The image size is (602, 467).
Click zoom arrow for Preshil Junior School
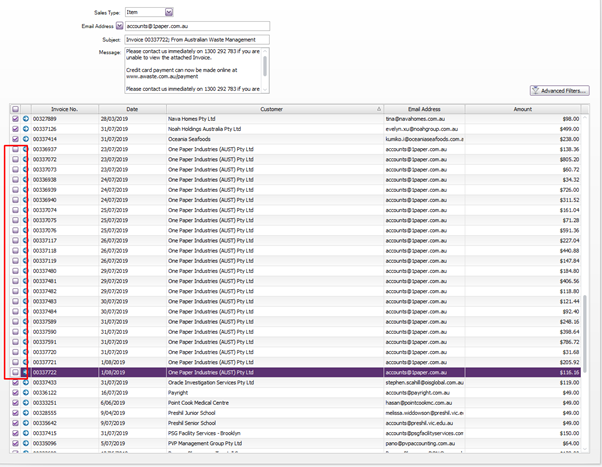pyautogui.click(x=26, y=413)
